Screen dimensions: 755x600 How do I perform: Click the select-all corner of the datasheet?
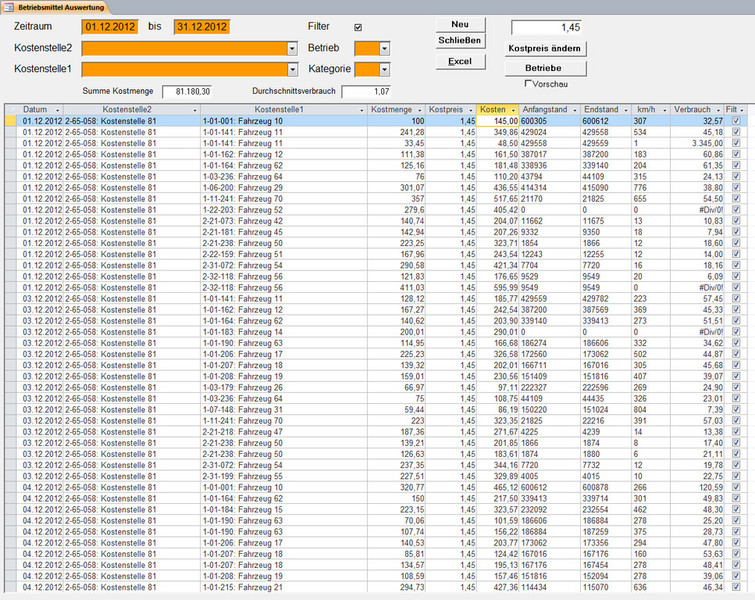pos(11,109)
